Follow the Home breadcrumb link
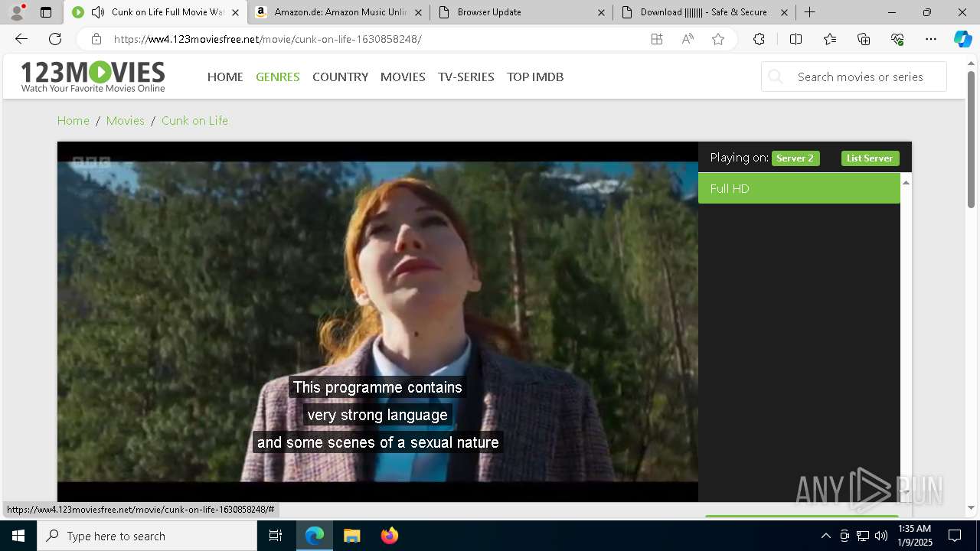This screenshot has height=551, width=980. click(x=73, y=120)
